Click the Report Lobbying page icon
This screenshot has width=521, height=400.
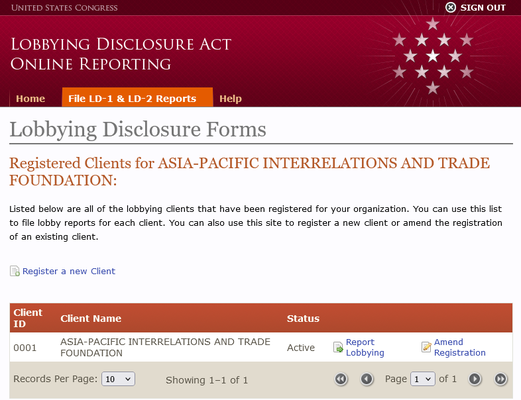pyautogui.click(x=338, y=347)
